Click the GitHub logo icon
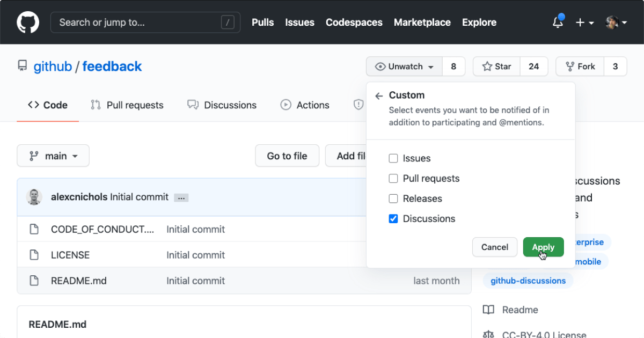644x338 pixels. 28,23
